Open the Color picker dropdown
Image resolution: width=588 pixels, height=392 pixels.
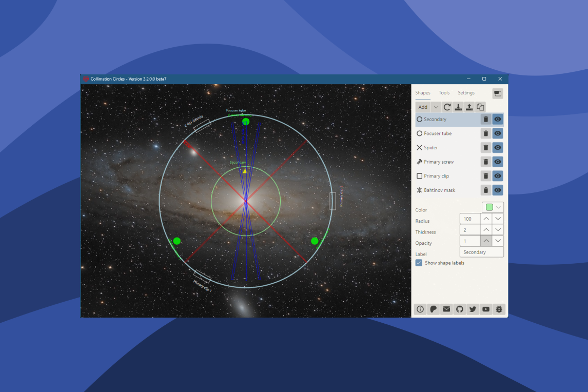click(x=493, y=207)
